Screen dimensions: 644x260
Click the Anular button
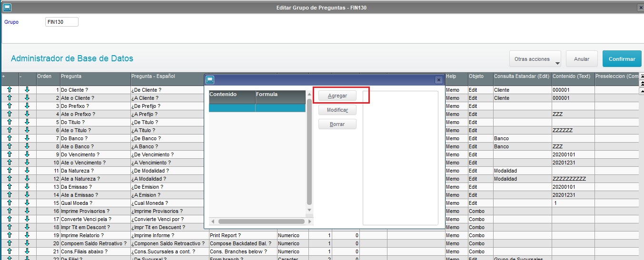pyautogui.click(x=582, y=59)
